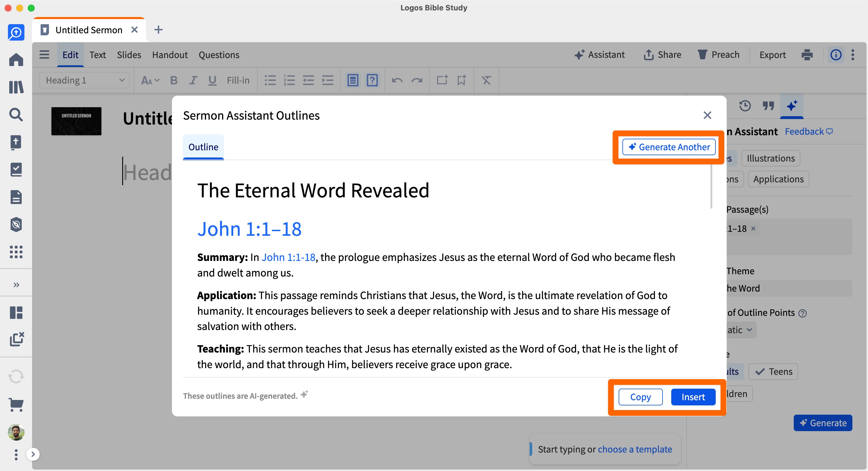Screen dimensions: 868x471
Task: Open the Bible icon in sidebar
Action: point(16,142)
